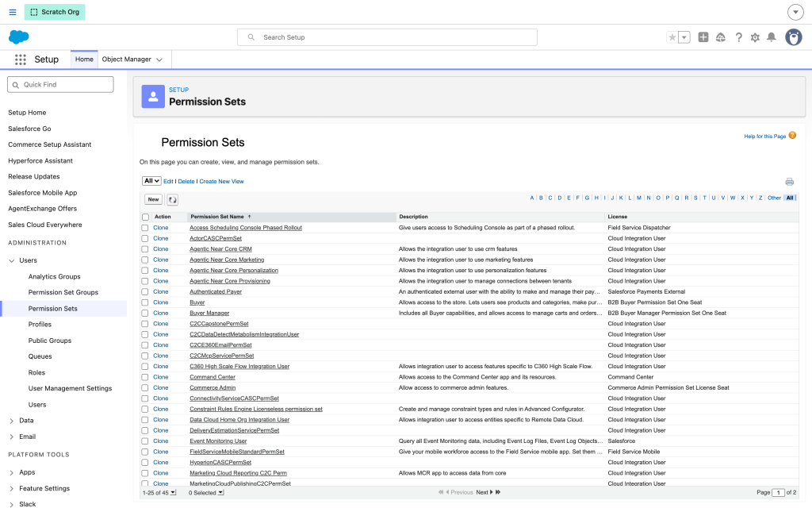Click the user avatar icon
Image resolution: width=812 pixels, height=508 pixels.
793,37
